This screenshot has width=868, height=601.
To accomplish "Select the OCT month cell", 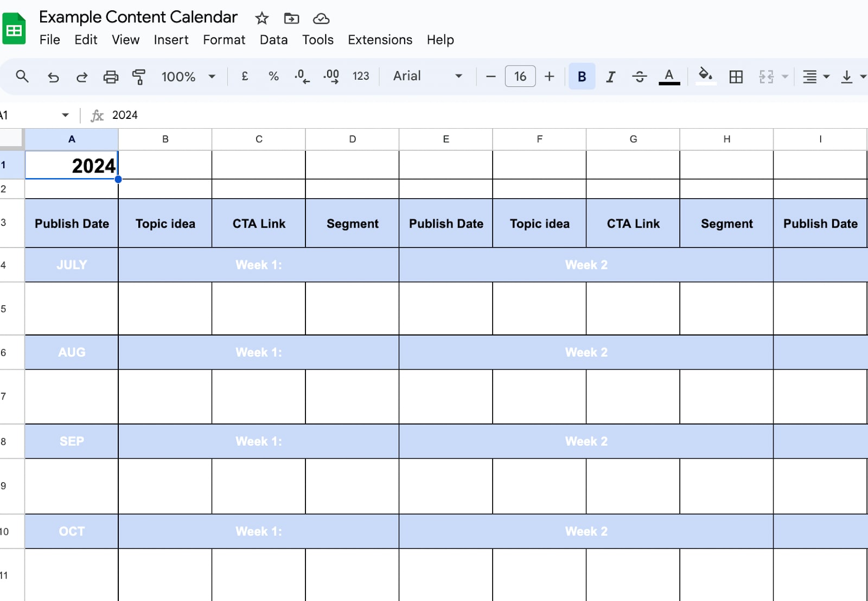I will [72, 532].
